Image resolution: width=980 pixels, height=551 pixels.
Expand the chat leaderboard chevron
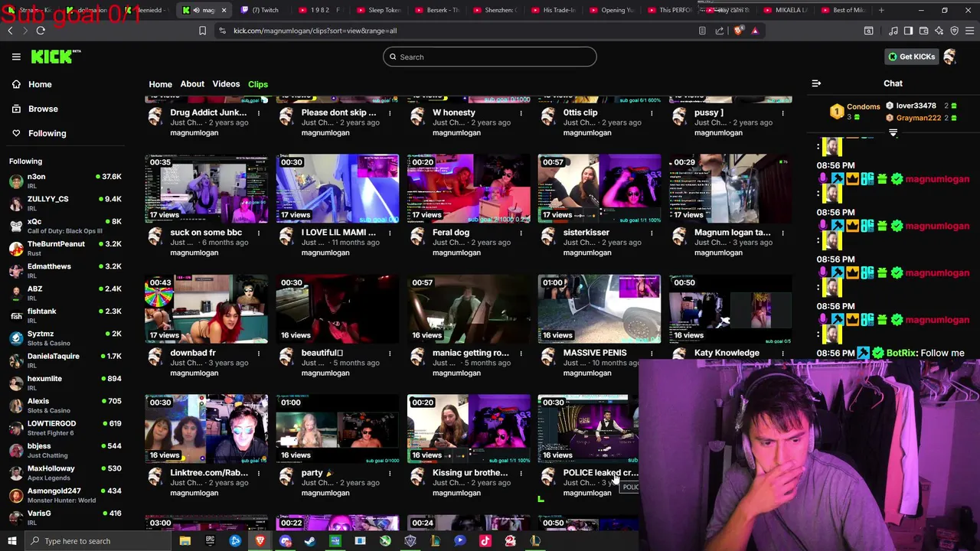(x=893, y=133)
